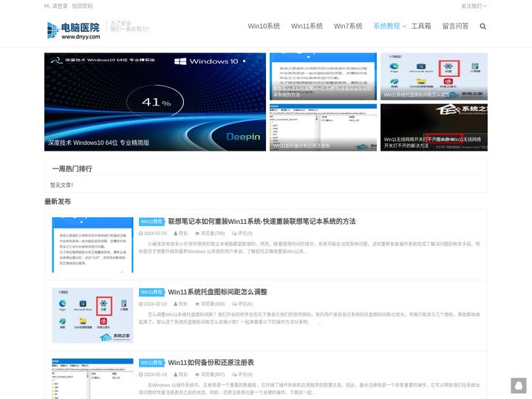Open article 联想笔记本如何重装Win11系统
The height and width of the screenshot is (399, 532).
click(x=262, y=221)
